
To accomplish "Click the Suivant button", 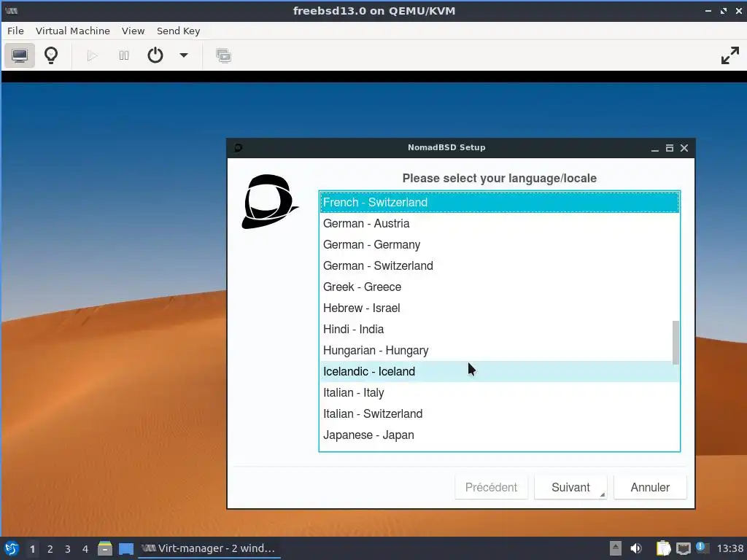I will [570, 487].
